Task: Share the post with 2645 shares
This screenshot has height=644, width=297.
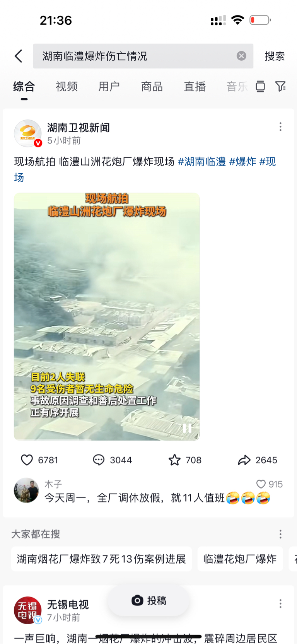Action: [x=244, y=460]
